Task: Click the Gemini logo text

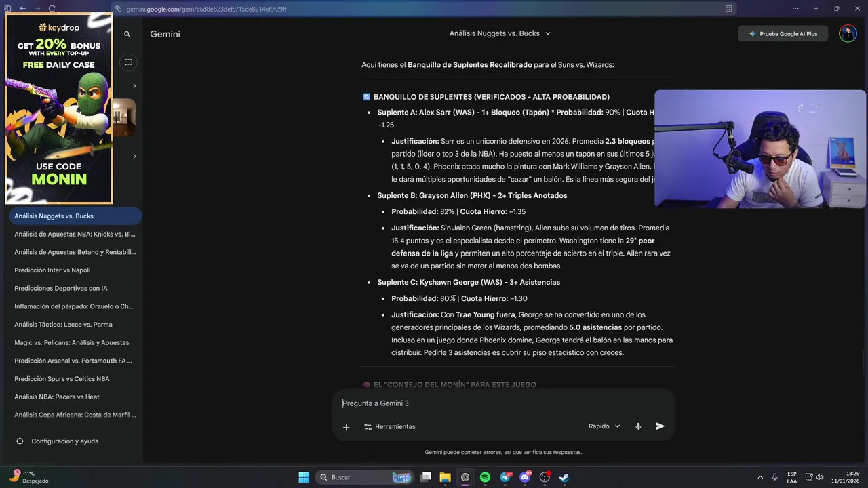Action: (x=165, y=34)
